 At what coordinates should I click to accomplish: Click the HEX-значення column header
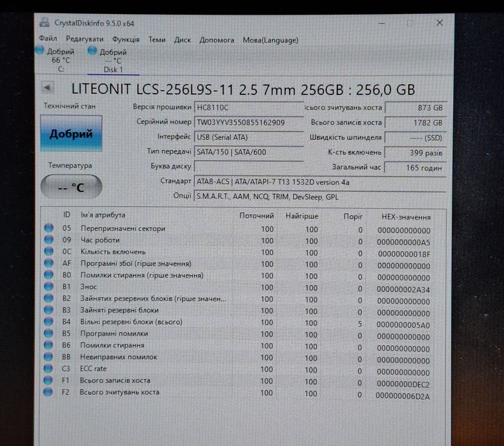[x=406, y=217]
